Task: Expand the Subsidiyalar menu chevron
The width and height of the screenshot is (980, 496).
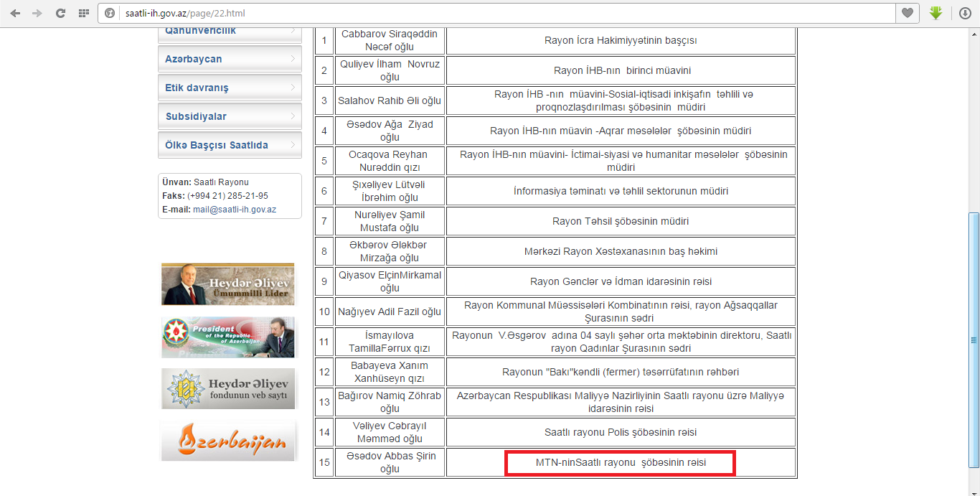Action: [x=293, y=116]
